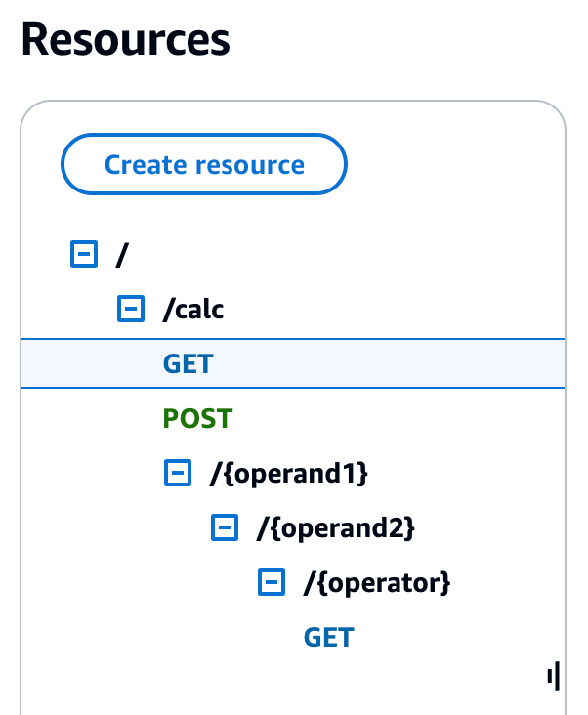The width and height of the screenshot is (588, 715).
Task: Collapse the root / resource node
Action: (x=83, y=255)
